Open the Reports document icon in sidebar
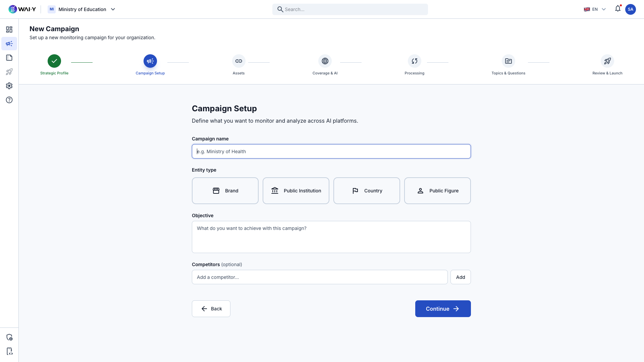Image resolution: width=644 pixels, height=362 pixels. coord(9,58)
